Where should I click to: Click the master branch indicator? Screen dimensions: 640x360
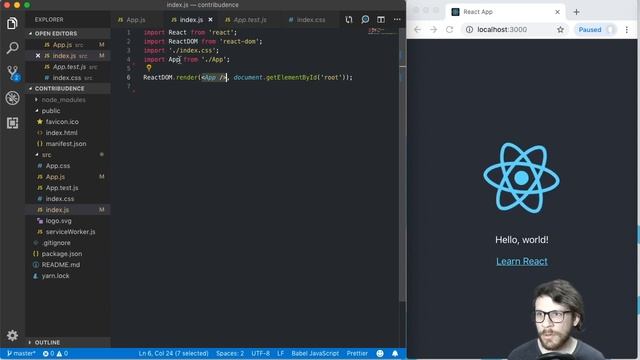(21, 353)
